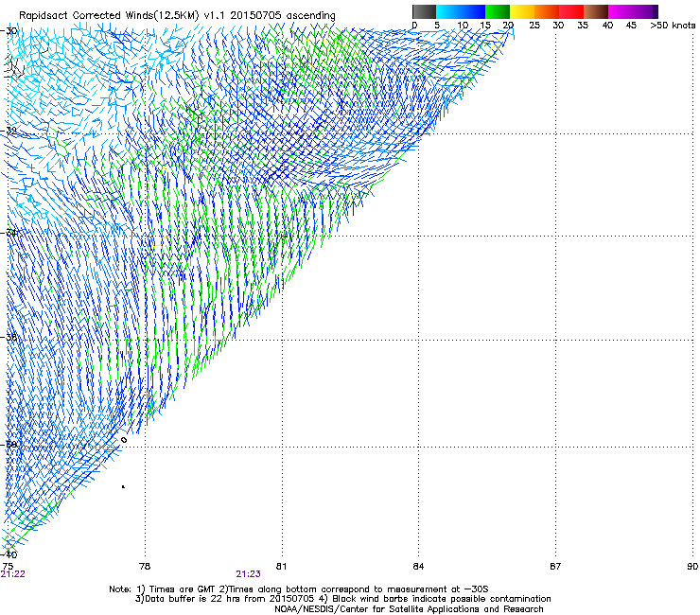Click the orange 25-30 knots legend swatch
Image resolution: width=700 pixels, height=615 pixels.
pyautogui.click(x=547, y=11)
